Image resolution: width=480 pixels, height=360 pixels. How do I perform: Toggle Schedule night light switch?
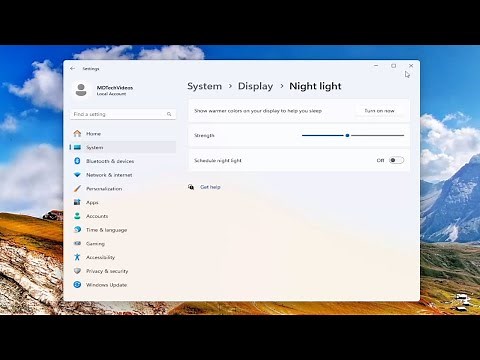[396, 160]
